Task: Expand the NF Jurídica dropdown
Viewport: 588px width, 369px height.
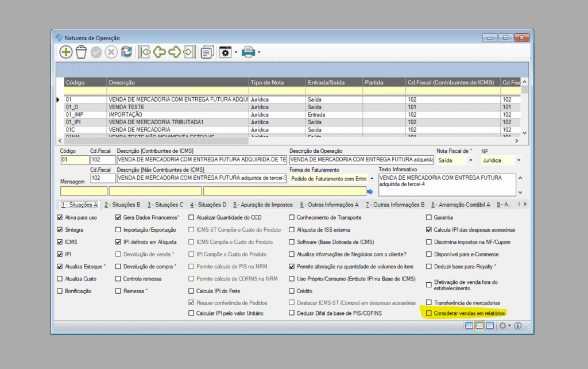Action: pyautogui.click(x=519, y=160)
